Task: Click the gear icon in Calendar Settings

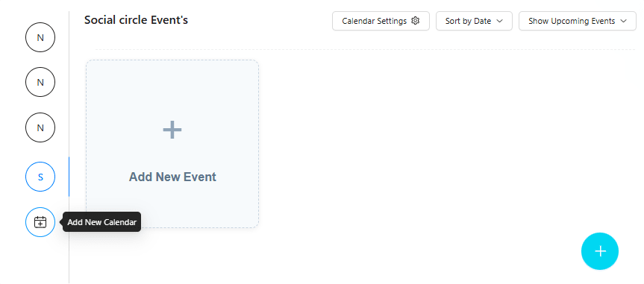Action: pyautogui.click(x=415, y=21)
